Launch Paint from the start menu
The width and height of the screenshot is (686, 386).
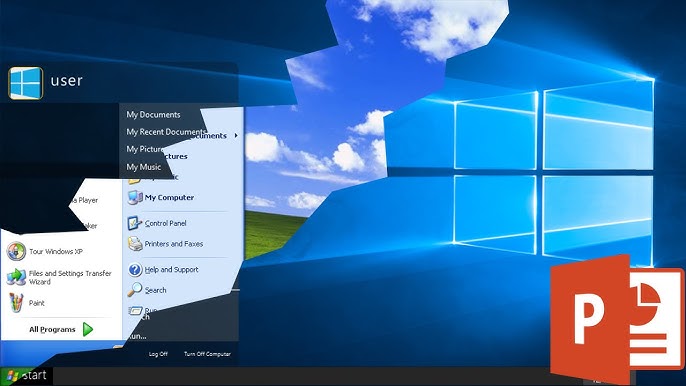37,303
